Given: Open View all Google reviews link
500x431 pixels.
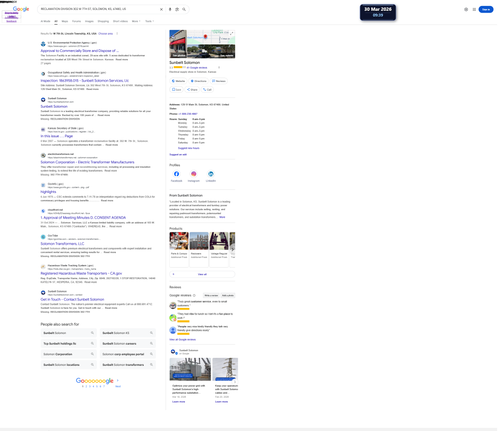Looking at the screenshot, I should 182,340.
